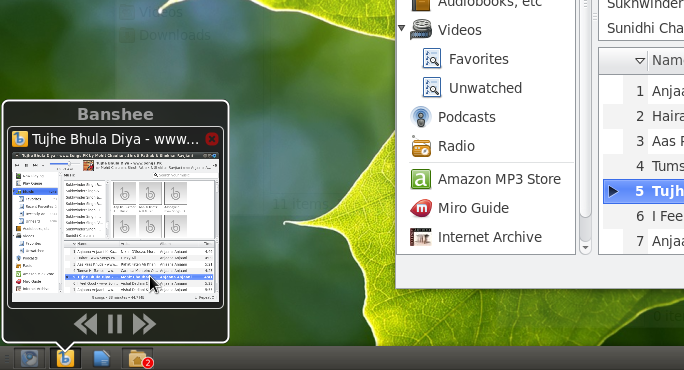
Task: Click the Podcasts label in sidebar
Action: click(x=467, y=117)
